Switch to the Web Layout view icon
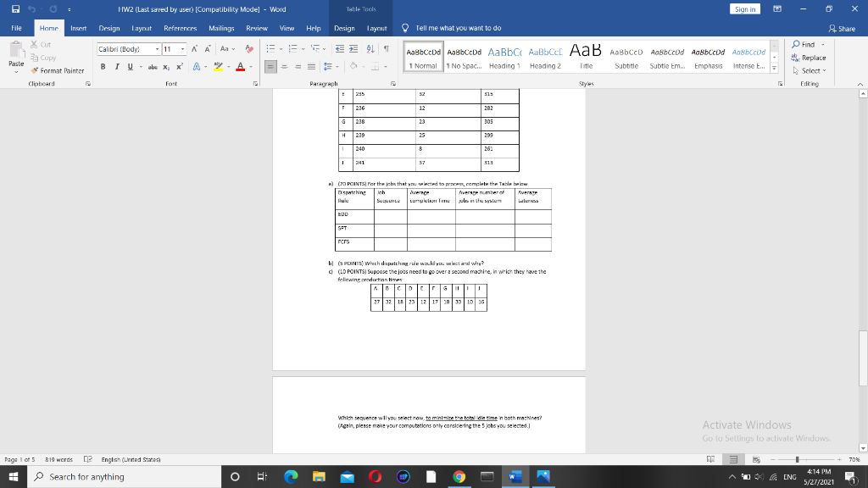Image resolution: width=868 pixels, height=488 pixels. [755, 459]
